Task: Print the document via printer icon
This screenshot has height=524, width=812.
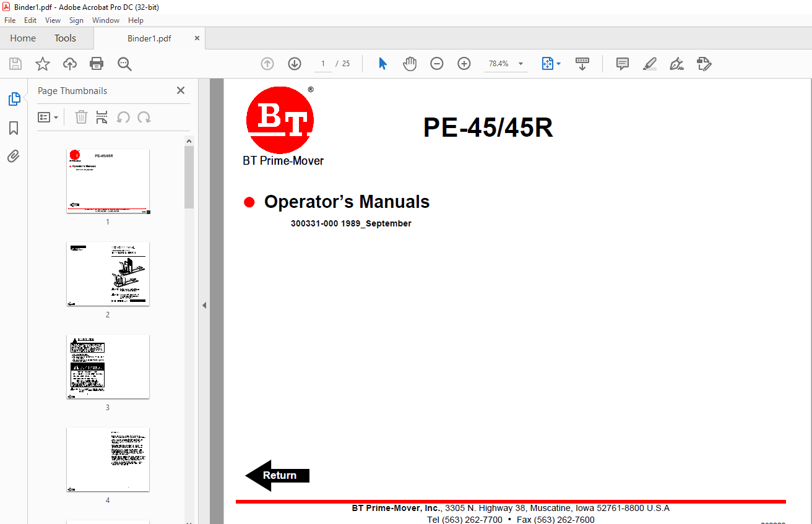Action: [x=97, y=64]
